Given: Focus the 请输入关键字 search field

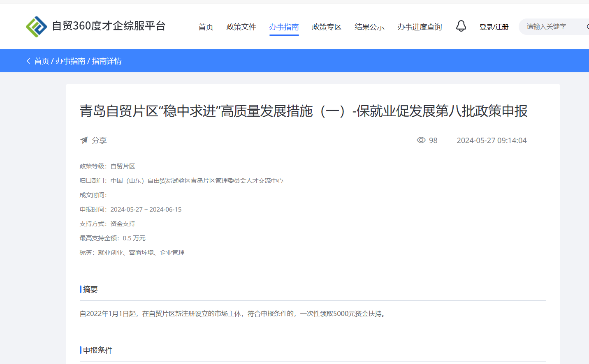Looking at the screenshot, I should point(551,27).
